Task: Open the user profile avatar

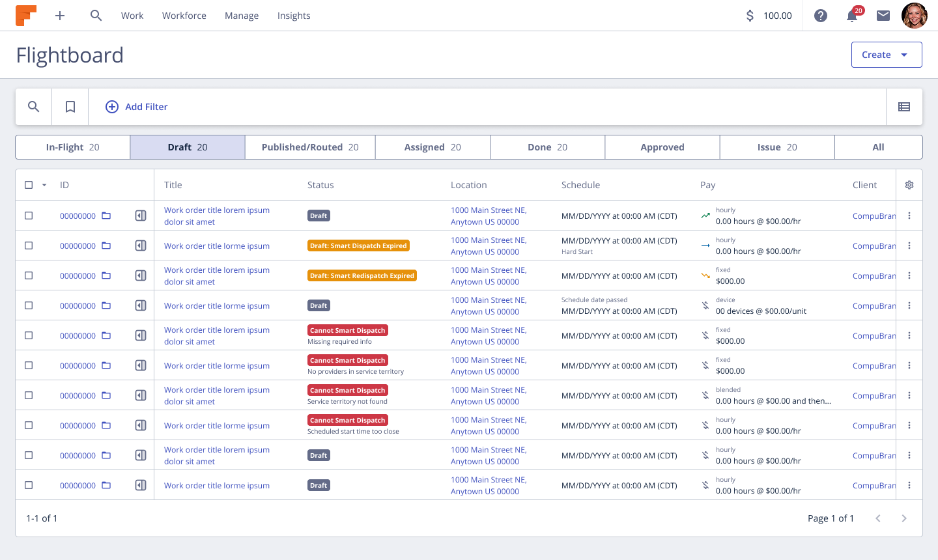Action: [x=915, y=16]
